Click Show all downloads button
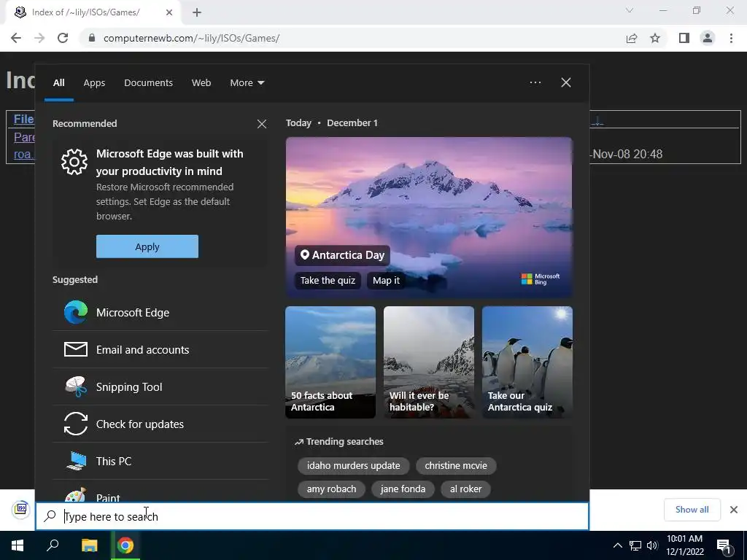747x560 pixels. tap(692, 510)
